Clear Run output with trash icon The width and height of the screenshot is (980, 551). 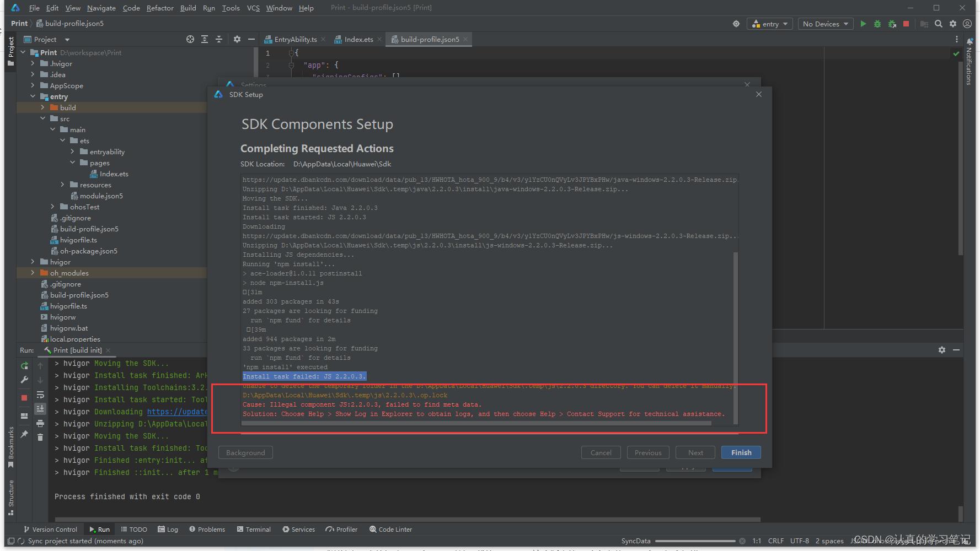[40, 437]
